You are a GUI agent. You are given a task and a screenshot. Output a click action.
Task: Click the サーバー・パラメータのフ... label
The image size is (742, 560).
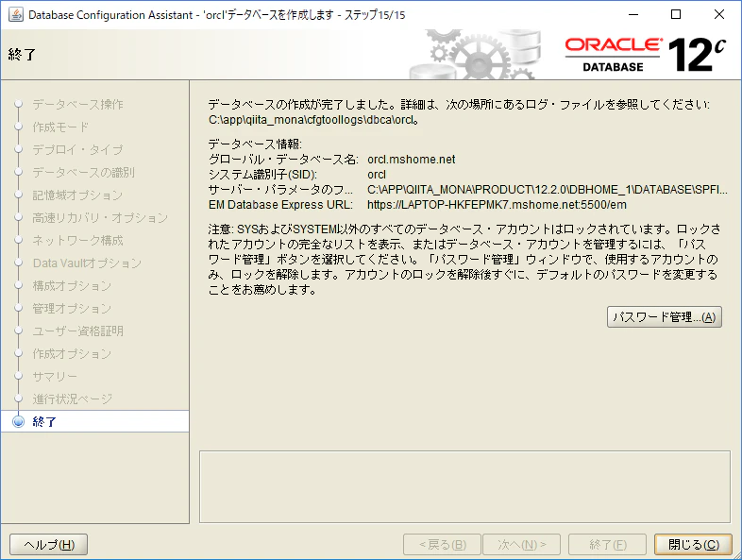click(x=280, y=190)
